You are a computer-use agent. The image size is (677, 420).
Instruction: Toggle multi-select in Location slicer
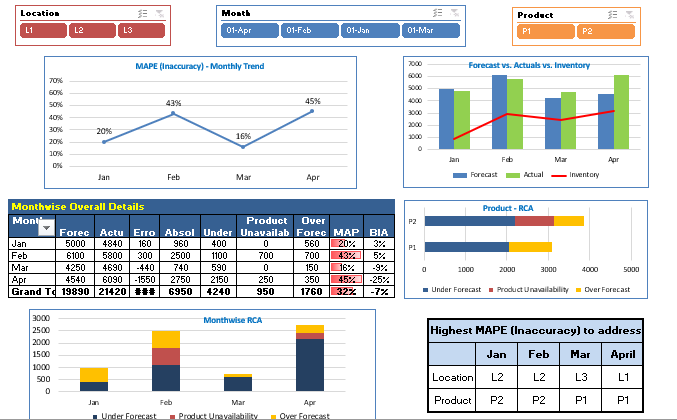click(141, 13)
